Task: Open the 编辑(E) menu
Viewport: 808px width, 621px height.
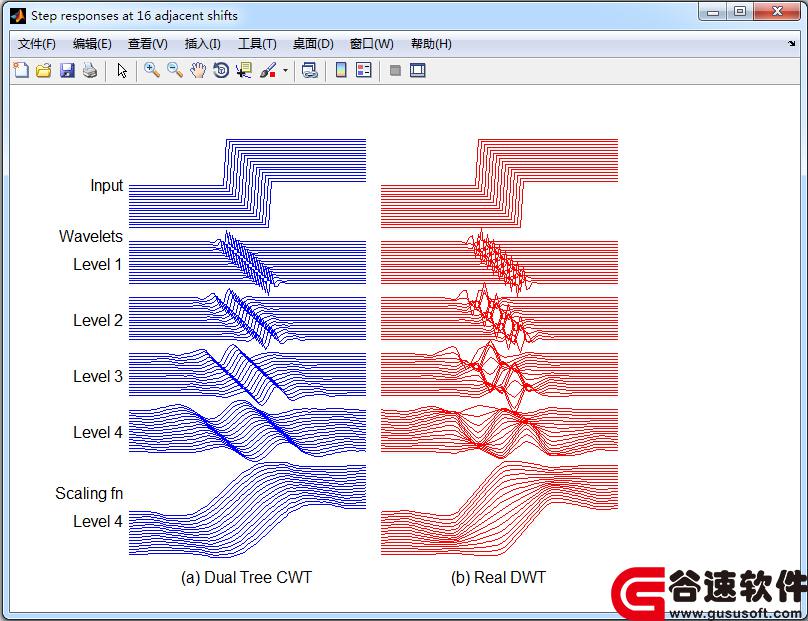Action: click(92, 44)
